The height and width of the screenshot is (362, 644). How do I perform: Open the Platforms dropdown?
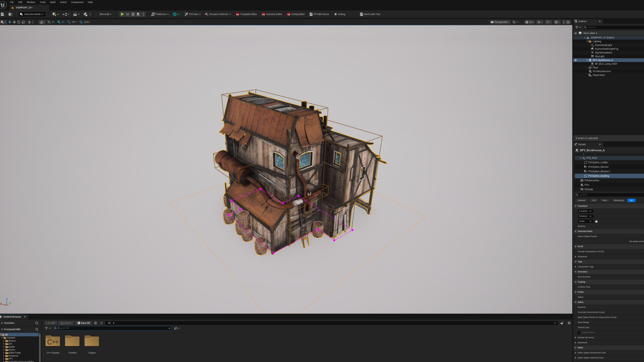click(x=160, y=14)
